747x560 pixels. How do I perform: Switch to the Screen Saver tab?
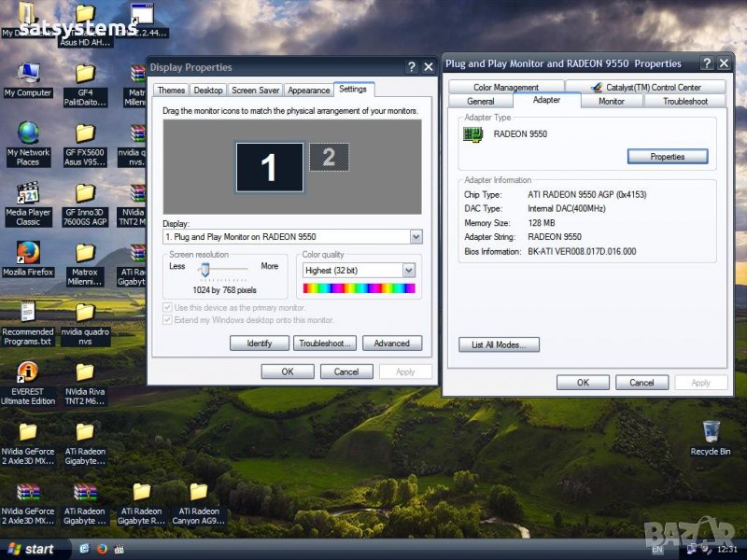[x=255, y=91]
